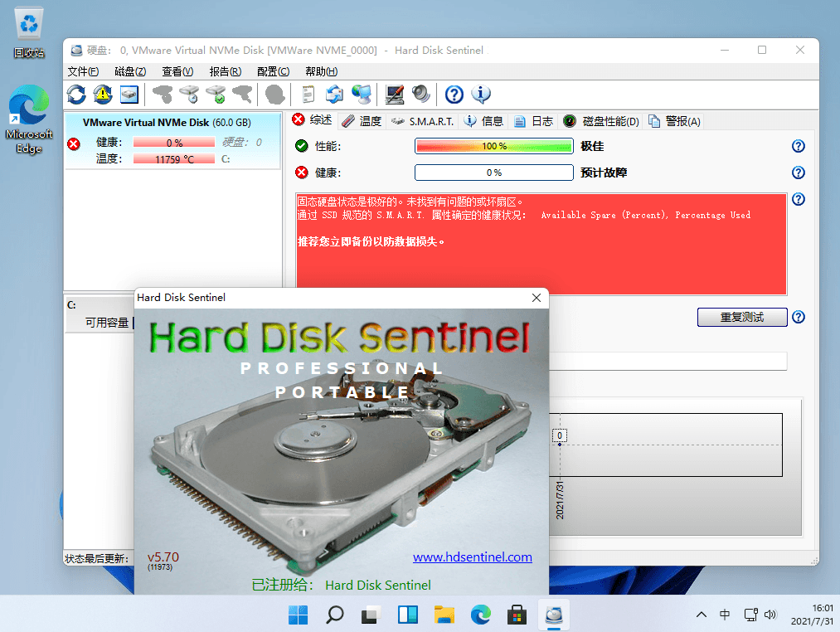Click the blue info bubble toolbar icon
The image size is (840, 632).
481,94
